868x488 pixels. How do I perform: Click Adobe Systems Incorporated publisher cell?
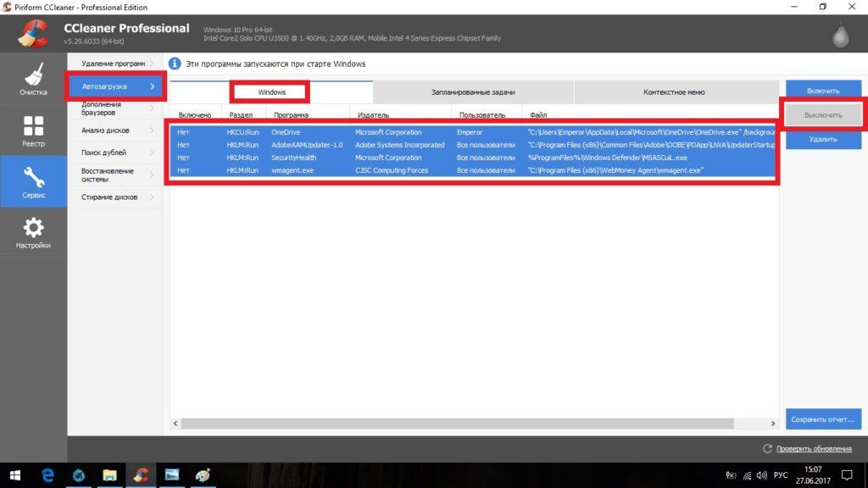click(x=400, y=145)
